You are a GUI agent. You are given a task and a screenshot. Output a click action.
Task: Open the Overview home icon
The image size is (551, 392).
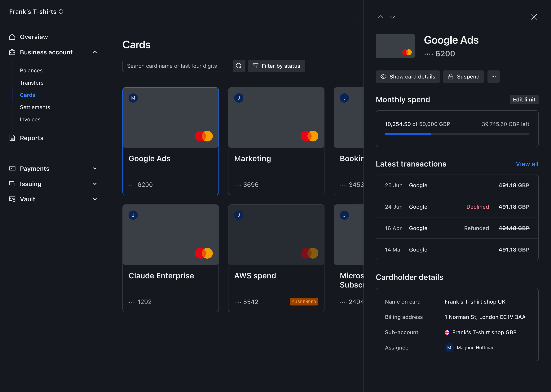(12, 37)
